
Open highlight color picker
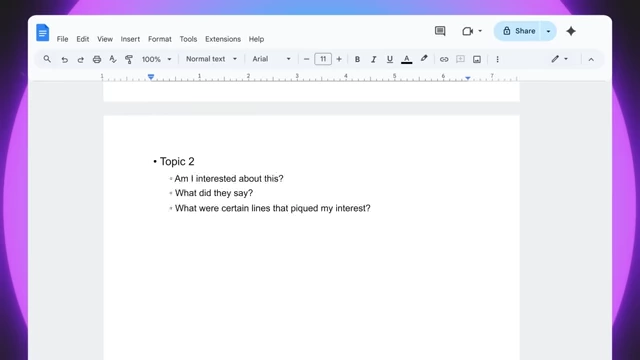click(x=424, y=59)
